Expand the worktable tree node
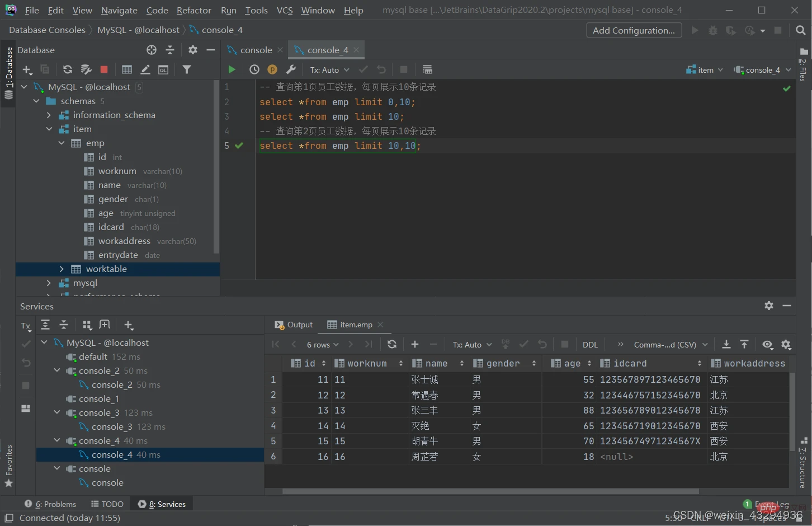This screenshot has width=812, height=526. pyautogui.click(x=62, y=269)
